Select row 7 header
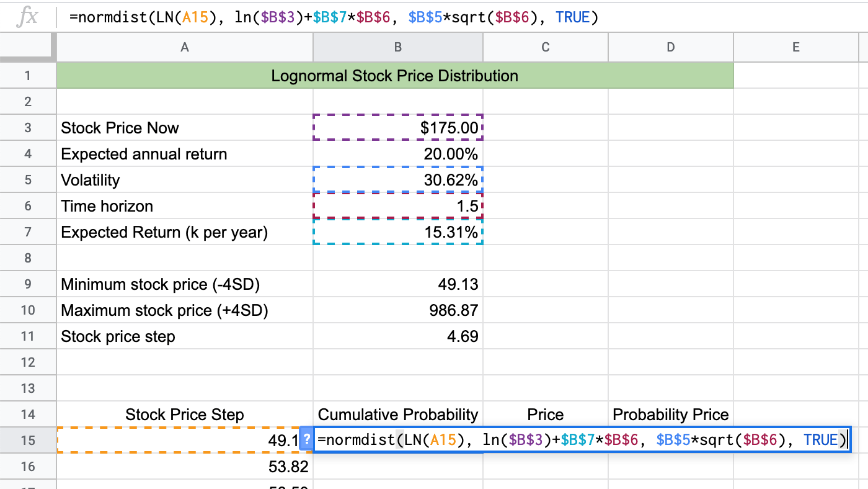 [28, 232]
